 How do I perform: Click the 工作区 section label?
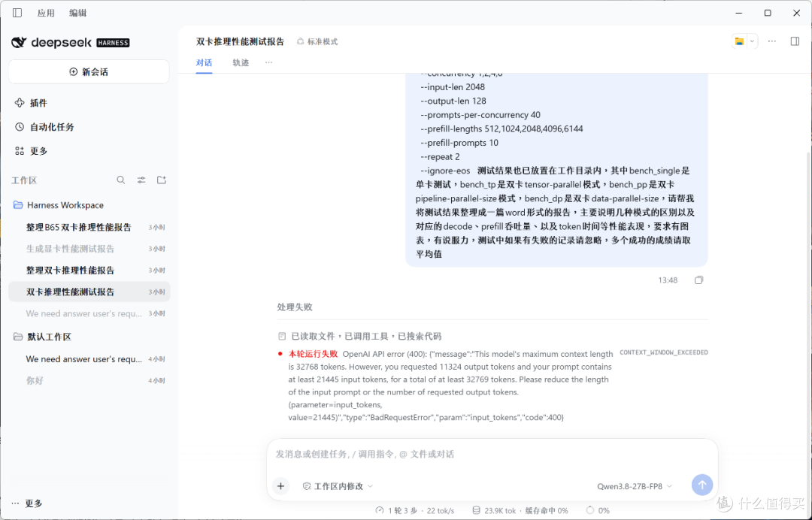click(x=24, y=180)
